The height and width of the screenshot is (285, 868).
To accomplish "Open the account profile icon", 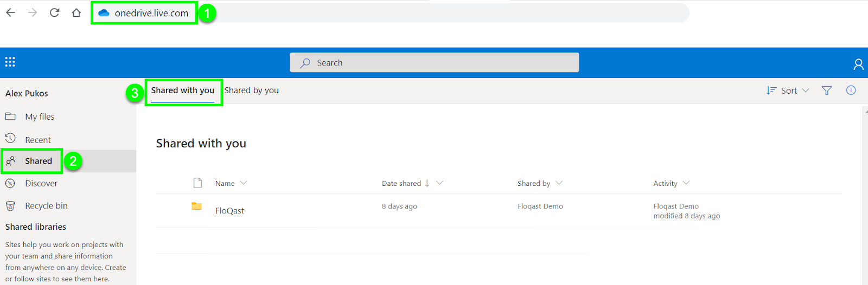I will point(858,64).
